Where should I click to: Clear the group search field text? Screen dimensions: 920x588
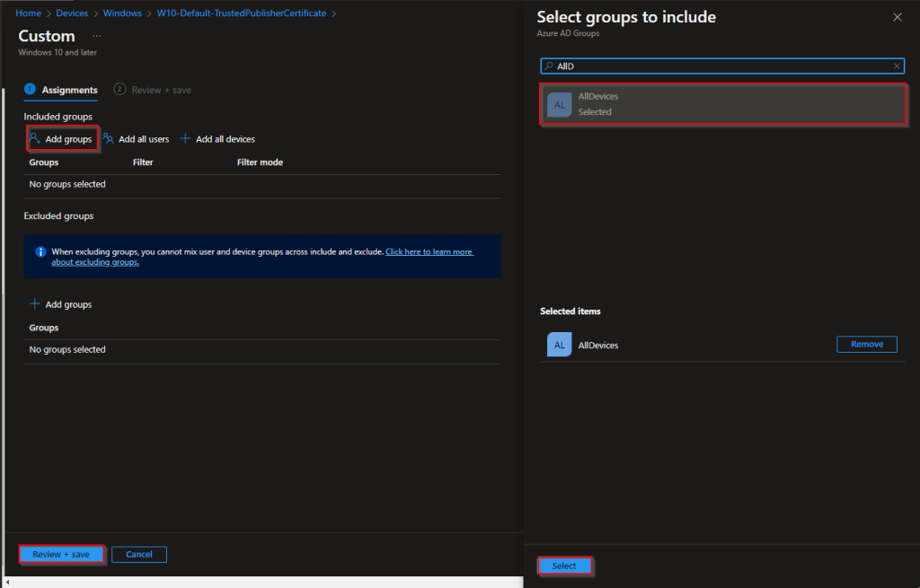click(x=896, y=66)
